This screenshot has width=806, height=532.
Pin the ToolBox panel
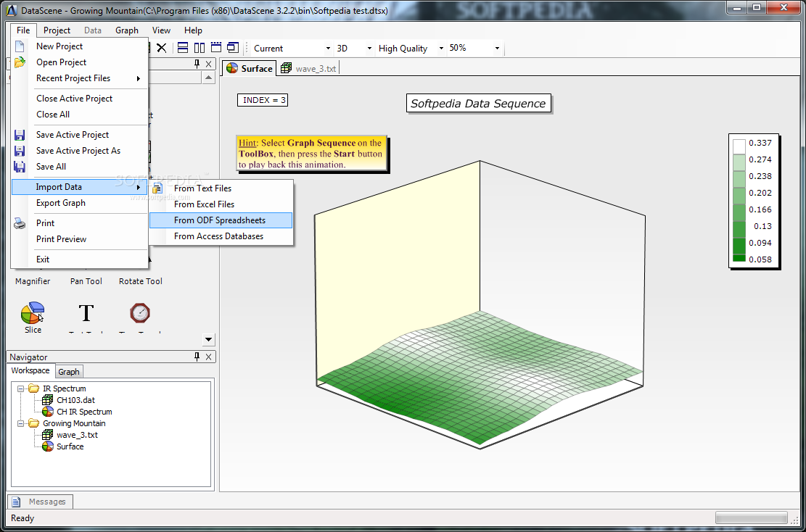[x=197, y=64]
